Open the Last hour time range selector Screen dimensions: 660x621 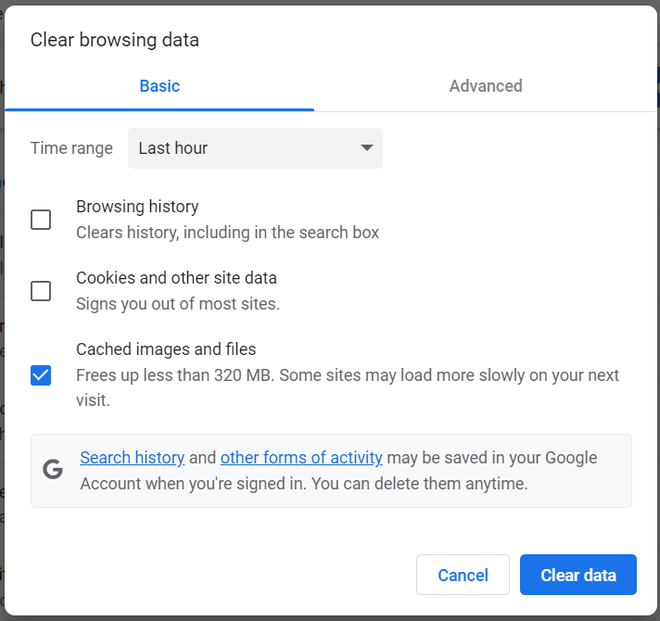click(x=255, y=148)
